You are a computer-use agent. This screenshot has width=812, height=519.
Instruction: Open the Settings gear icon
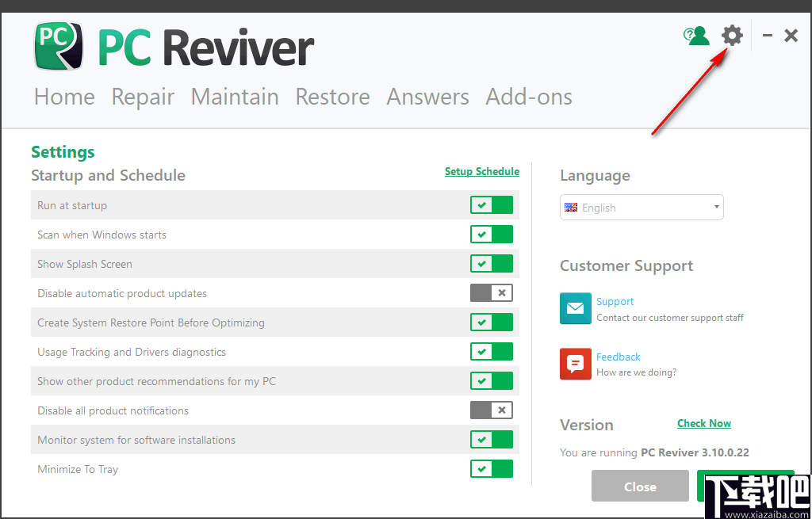(731, 35)
